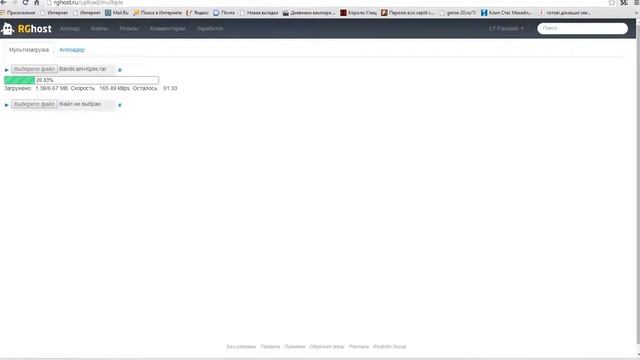Viewport: 640px width, 360px height.
Task: Expand the Bandicam+Крях.rar row triangle
Action: [7, 70]
